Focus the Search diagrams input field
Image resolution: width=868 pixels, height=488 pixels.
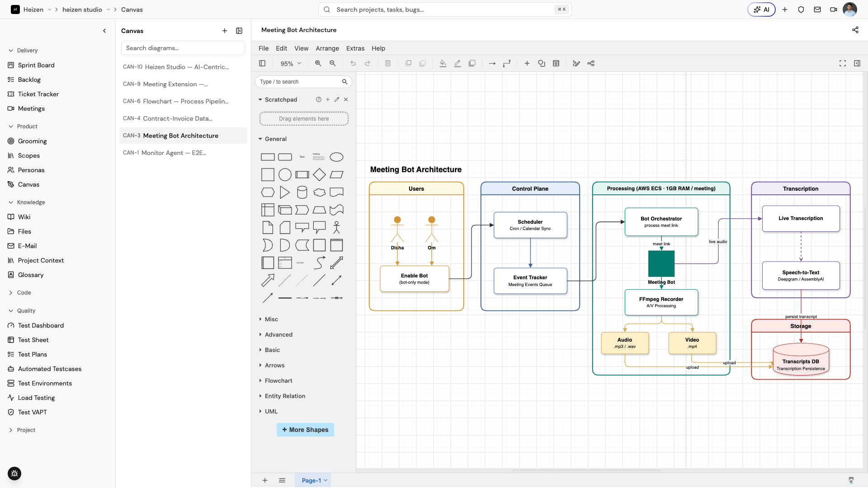[183, 48]
